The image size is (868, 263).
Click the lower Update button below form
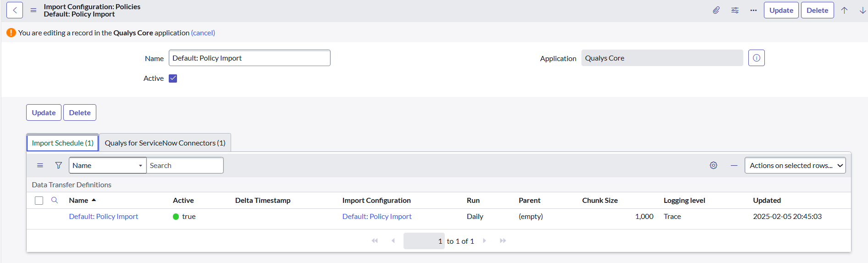[44, 112]
